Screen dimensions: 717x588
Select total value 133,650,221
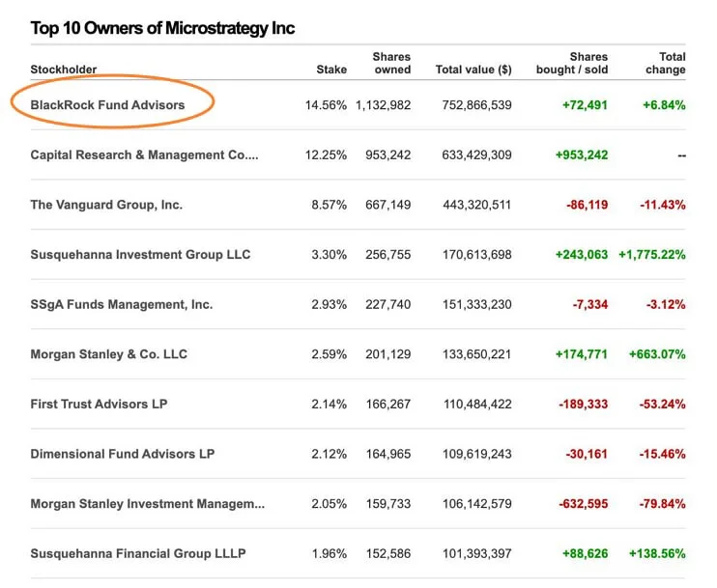[x=477, y=354]
